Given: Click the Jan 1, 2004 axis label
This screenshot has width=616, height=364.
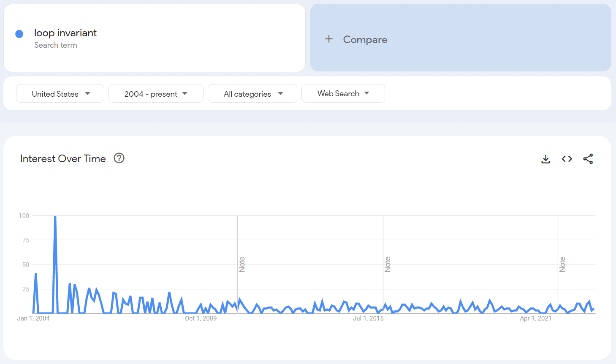Looking at the screenshot, I should pyautogui.click(x=33, y=318).
